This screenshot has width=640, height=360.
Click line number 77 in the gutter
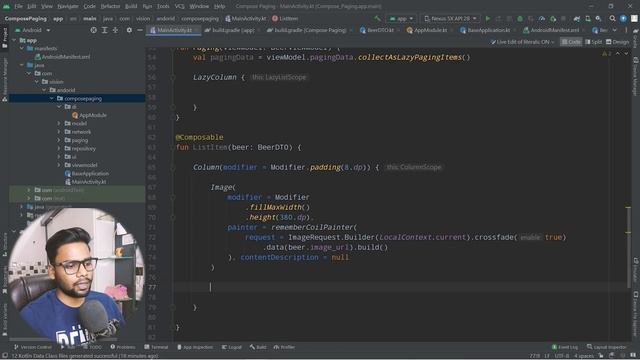(x=152, y=287)
